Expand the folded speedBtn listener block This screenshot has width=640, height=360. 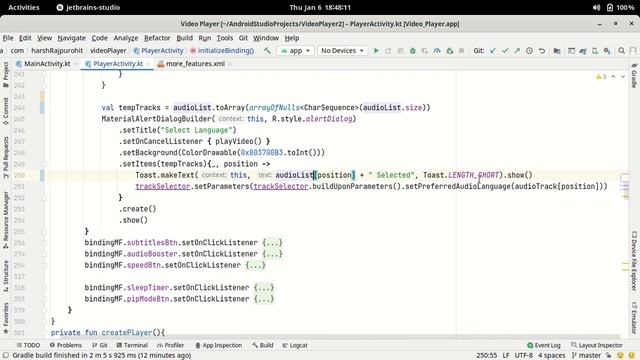256,265
